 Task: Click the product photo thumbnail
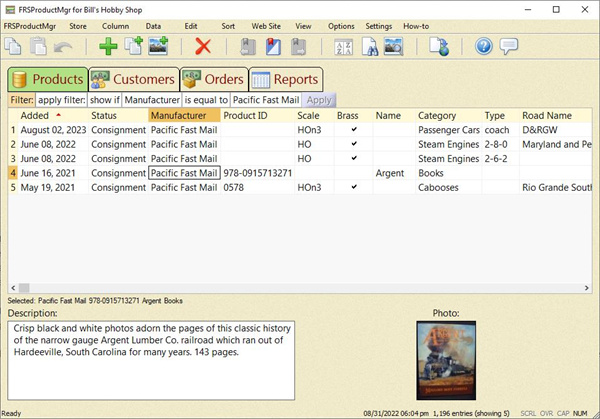pyautogui.click(x=445, y=360)
